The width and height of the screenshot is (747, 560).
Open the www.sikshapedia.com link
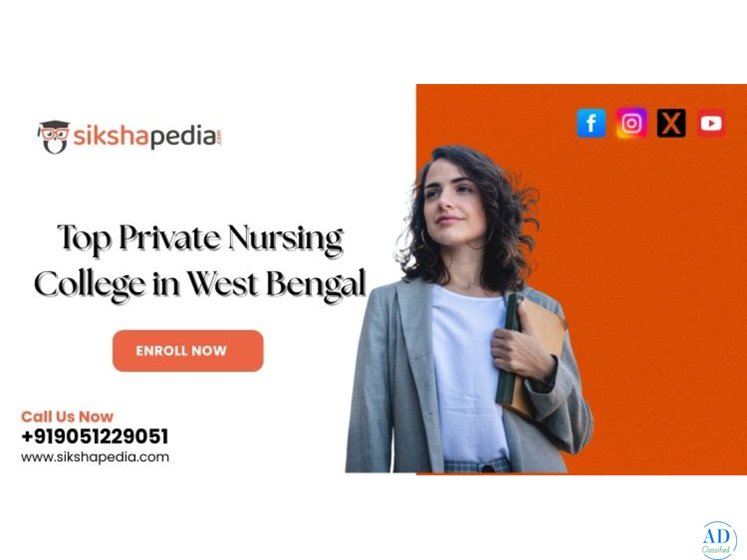point(95,457)
